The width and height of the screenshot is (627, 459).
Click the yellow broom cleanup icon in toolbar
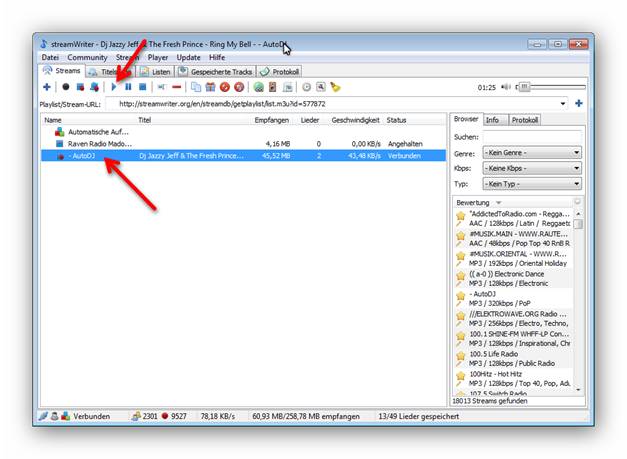pyautogui.click(x=335, y=87)
